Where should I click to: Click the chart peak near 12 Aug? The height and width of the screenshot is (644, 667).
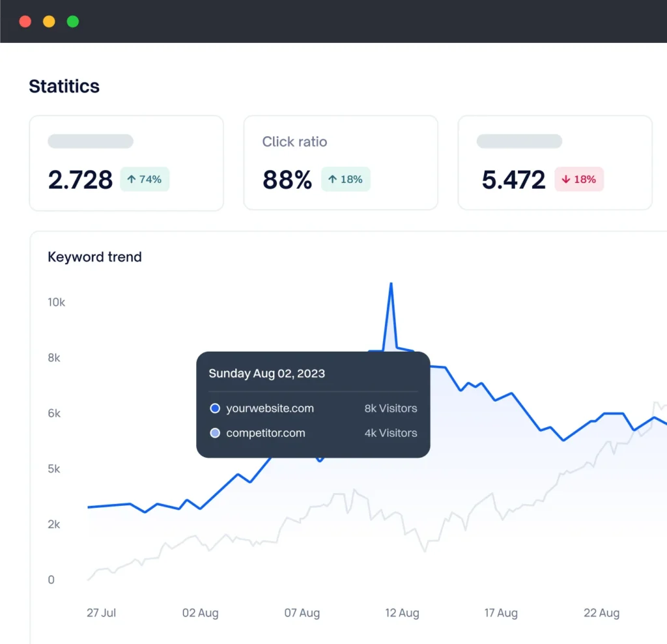click(x=391, y=283)
